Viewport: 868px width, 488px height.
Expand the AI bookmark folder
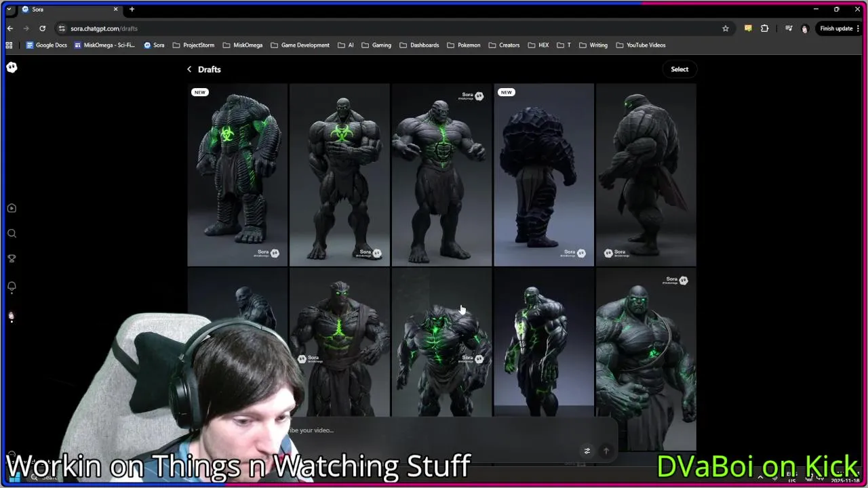(345, 45)
